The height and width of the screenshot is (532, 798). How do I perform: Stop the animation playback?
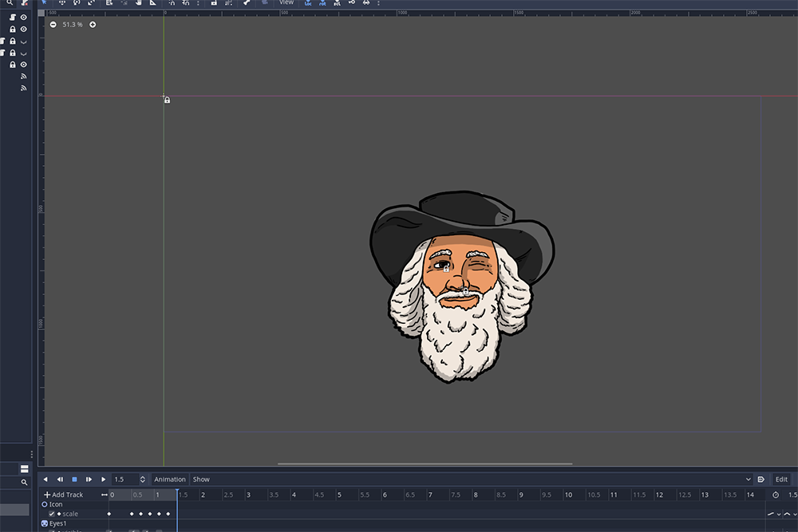pos(74,479)
